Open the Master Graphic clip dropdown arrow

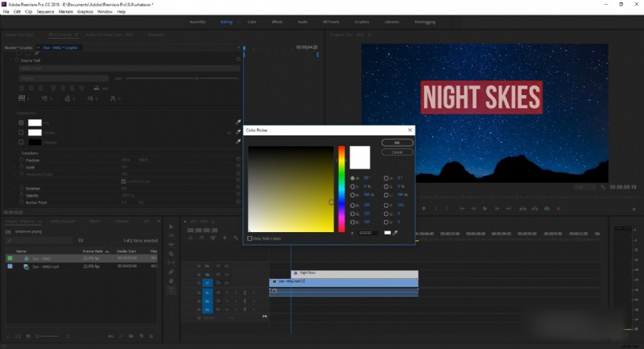click(38, 48)
